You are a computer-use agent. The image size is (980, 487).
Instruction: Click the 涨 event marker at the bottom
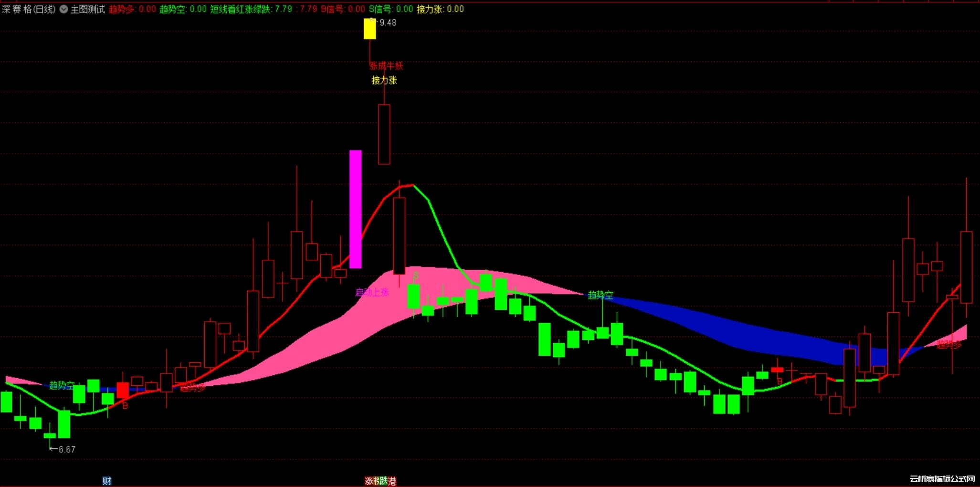tap(369, 481)
